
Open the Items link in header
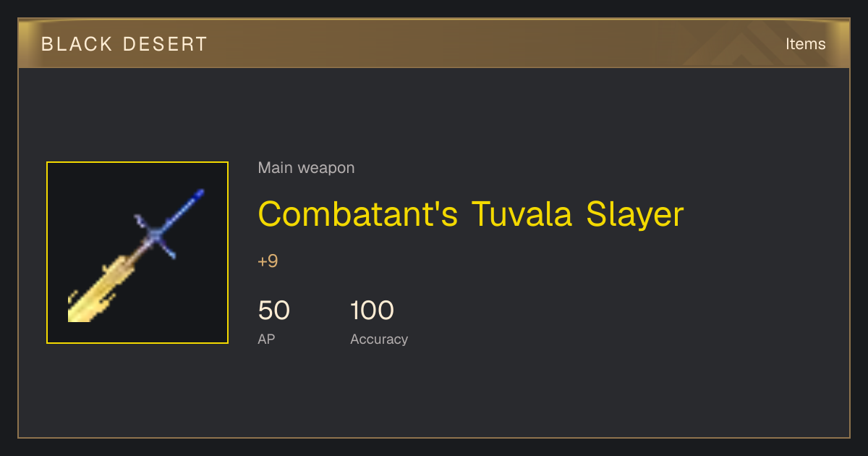[x=805, y=43]
